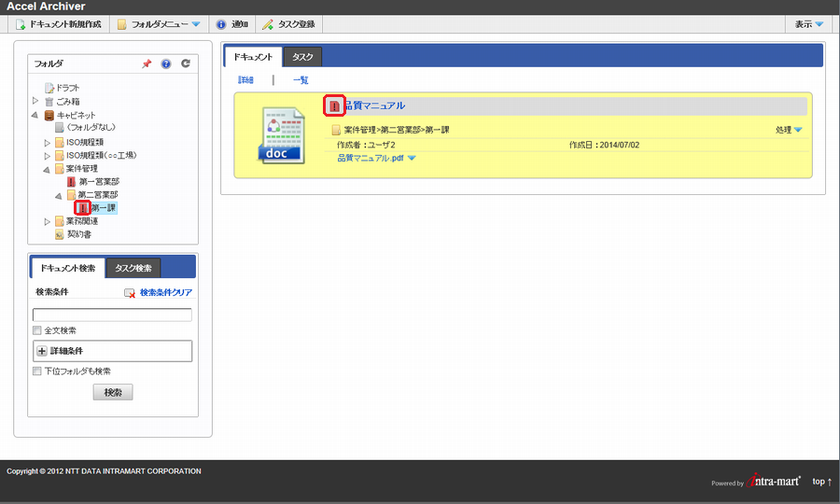840x504 pixels.
Task: Click the search keyword input field
Action: pyautogui.click(x=112, y=315)
